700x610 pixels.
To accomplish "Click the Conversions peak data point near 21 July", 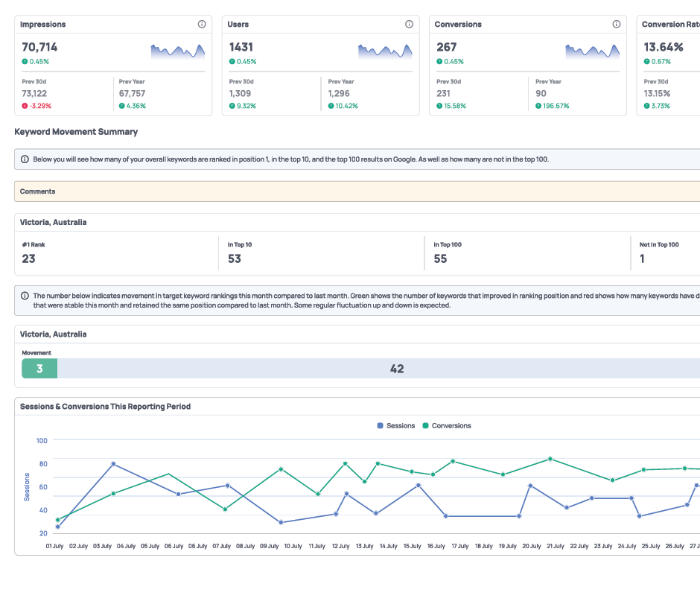I will point(550,459).
